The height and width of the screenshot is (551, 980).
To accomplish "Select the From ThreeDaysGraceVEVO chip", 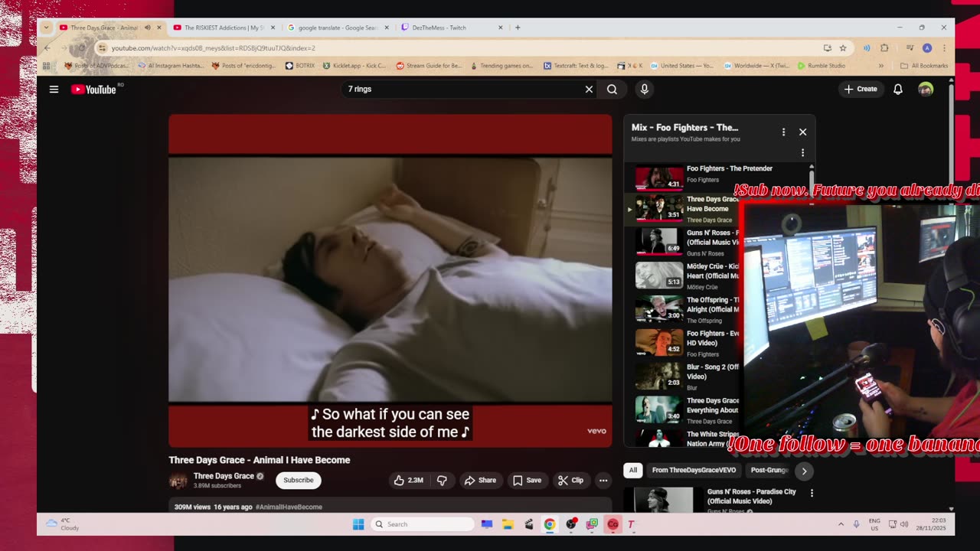I will pyautogui.click(x=694, y=471).
